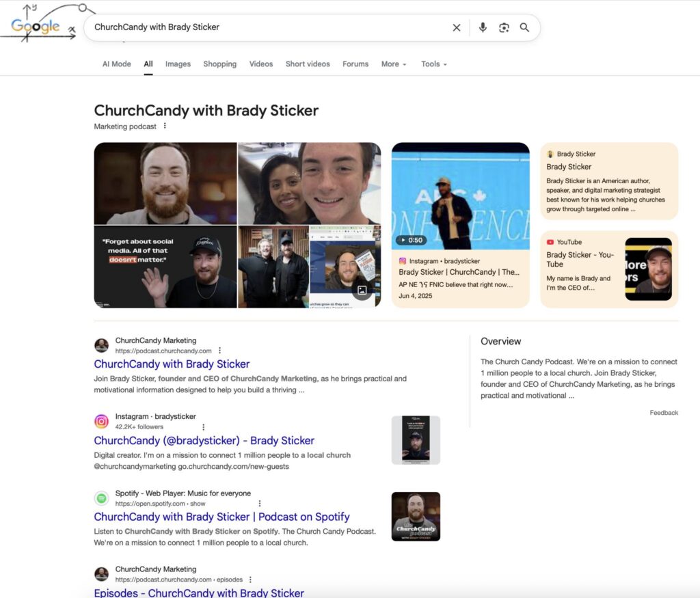Expand the More search filters dropdown
The width and height of the screenshot is (700, 598).
point(393,64)
